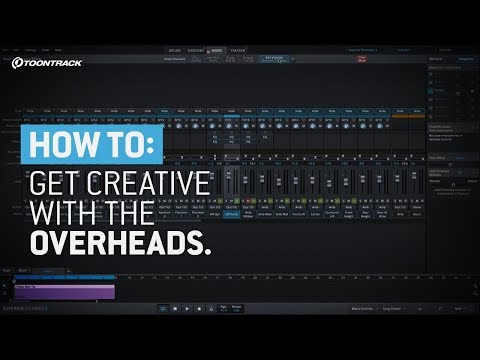Hide the Amb Near channel strip

click(x=265, y=111)
